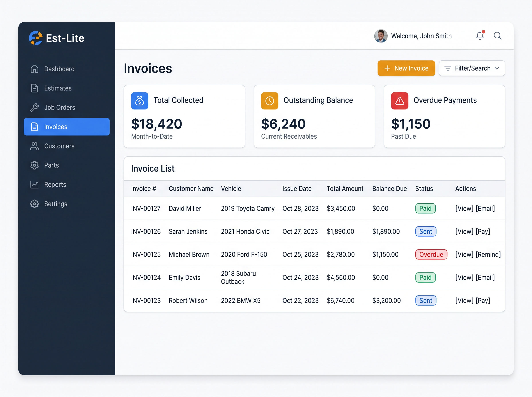Open the Invoices sidebar menu item
The image size is (532, 397).
pos(66,127)
